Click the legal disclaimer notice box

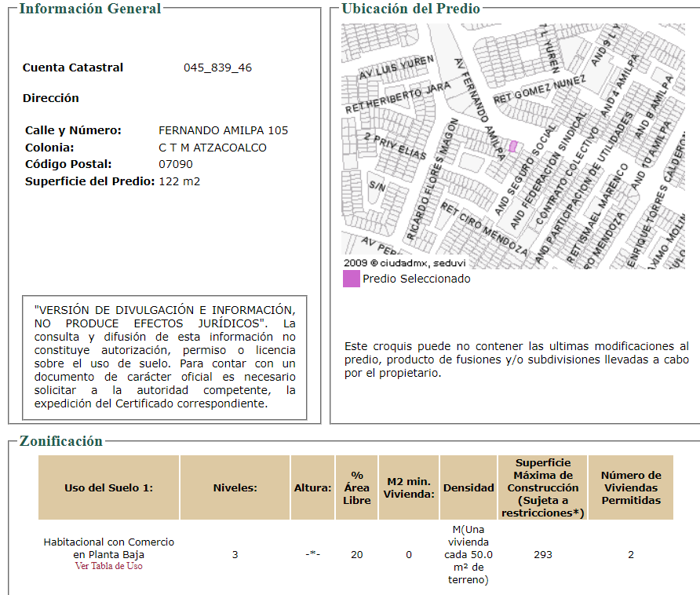(164, 357)
